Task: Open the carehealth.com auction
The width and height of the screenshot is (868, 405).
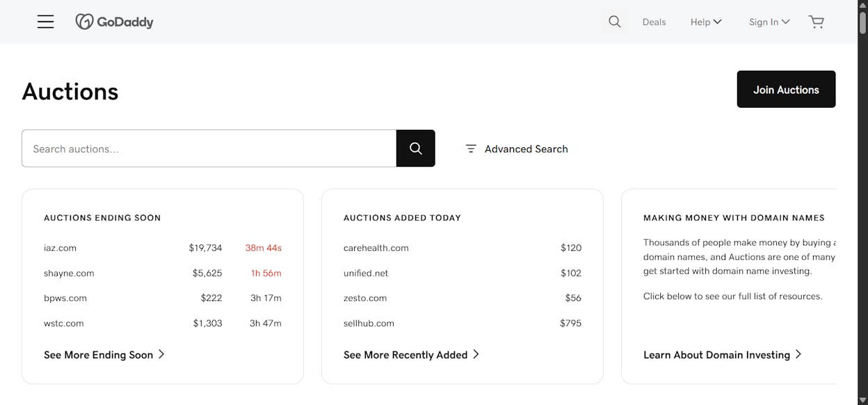Action: (x=376, y=248)
